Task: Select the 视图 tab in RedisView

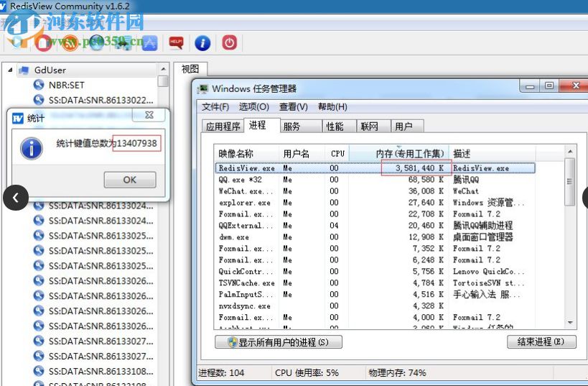Action: tap(190, 69)
